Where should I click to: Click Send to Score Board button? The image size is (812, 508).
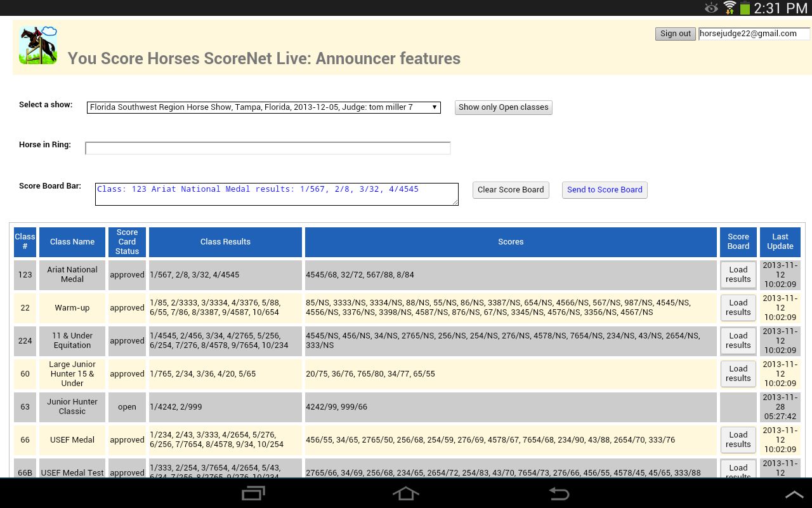pyautogui.click(x=605, y=190)
